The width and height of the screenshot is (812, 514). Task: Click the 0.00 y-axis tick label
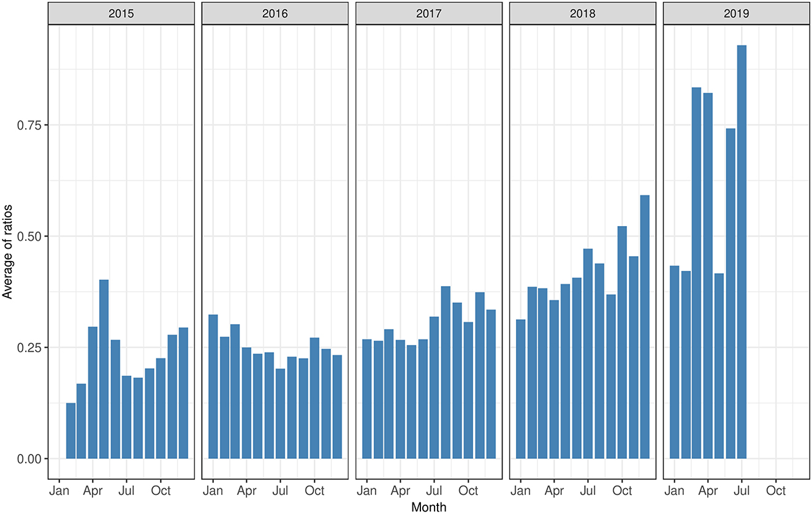(x=29, y=459)
